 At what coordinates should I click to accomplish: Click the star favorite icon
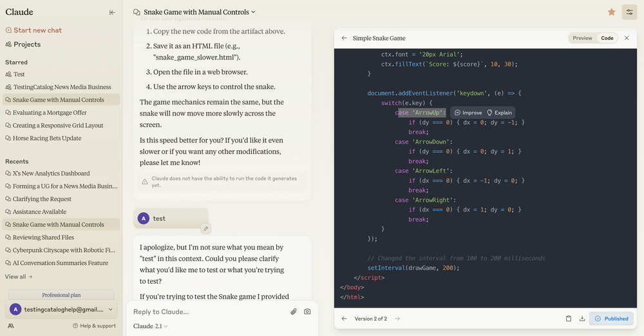click(611, 12)
